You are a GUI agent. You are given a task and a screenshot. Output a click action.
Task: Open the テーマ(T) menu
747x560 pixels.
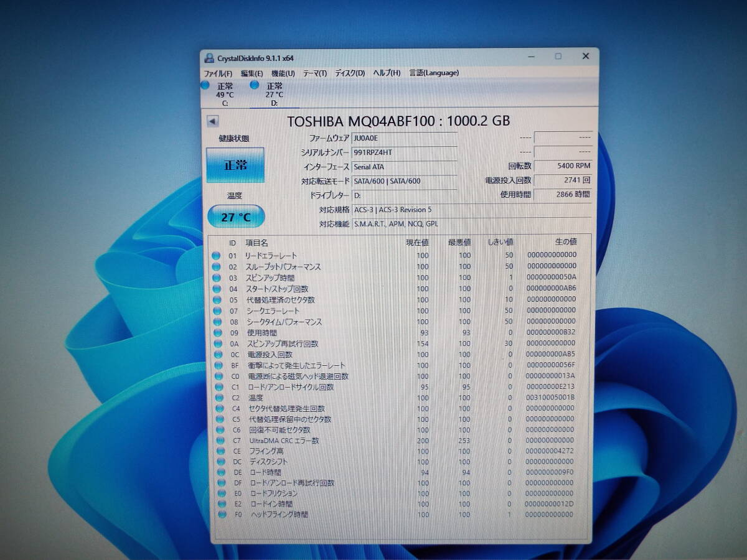[315, 73]
